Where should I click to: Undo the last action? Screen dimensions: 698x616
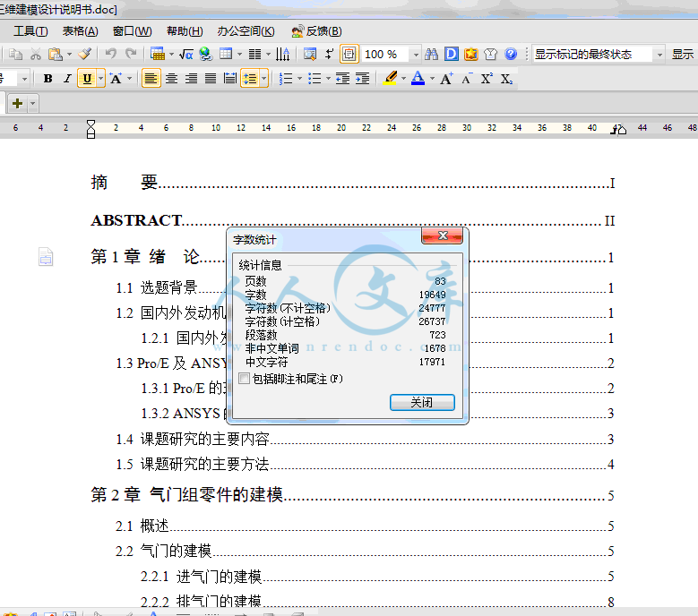(111, 55)
